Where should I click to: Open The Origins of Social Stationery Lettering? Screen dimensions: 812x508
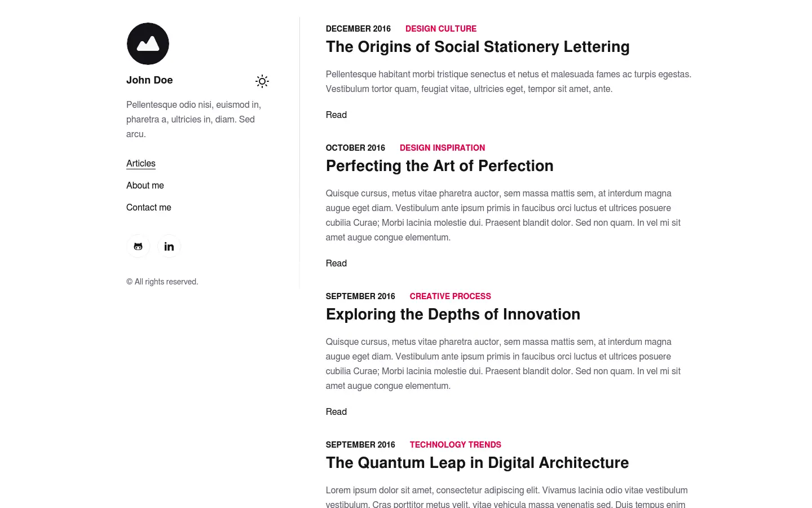(478, 47)
